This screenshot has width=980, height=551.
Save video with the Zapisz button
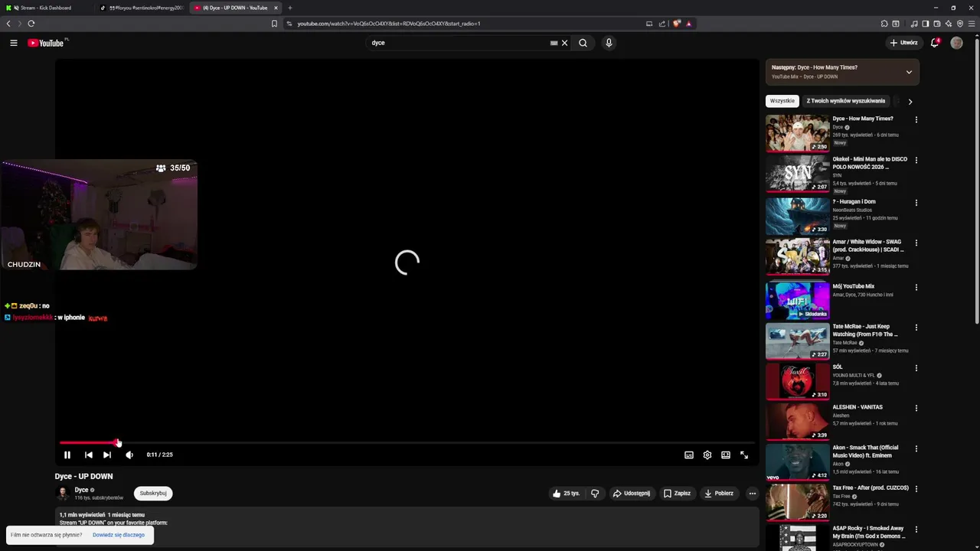678,494
